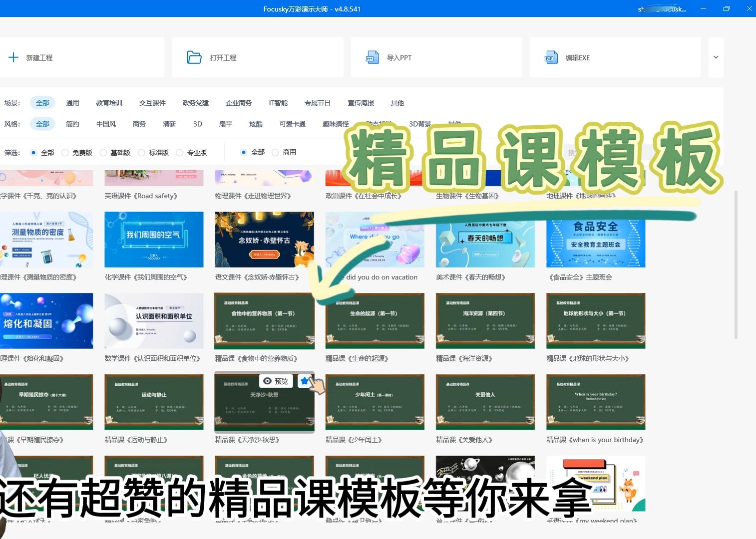
Task: Open the 食品安全 template thumbnail
Action: pyautogui.click(x=596, y=240)
